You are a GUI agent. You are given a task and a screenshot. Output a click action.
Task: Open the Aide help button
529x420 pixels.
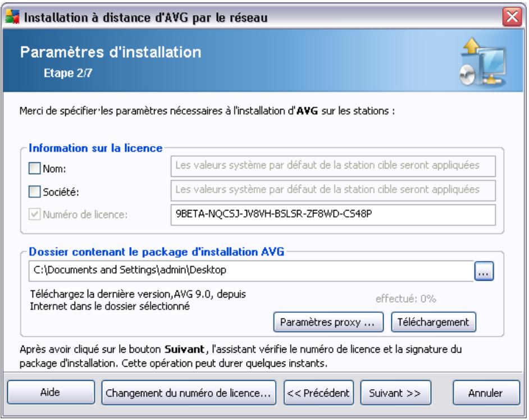(x=51, y=392)
